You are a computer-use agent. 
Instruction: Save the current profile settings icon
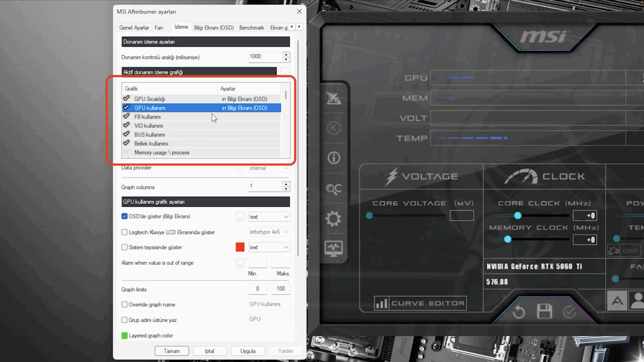(545, 311)
